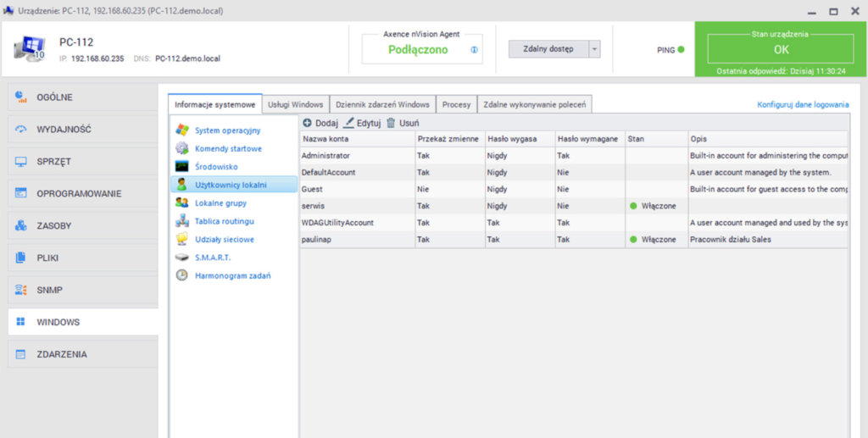Click the Usuń button label
The width and height of the screenshot is (868, 438).
coord(409,123)
